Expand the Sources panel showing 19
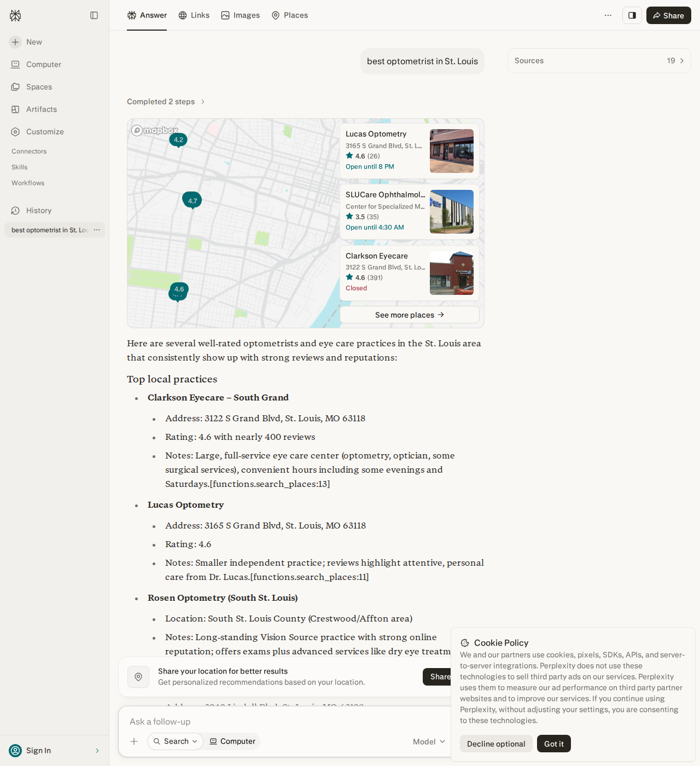This screenshot has height=766, width=700. [x=599, y=61]
